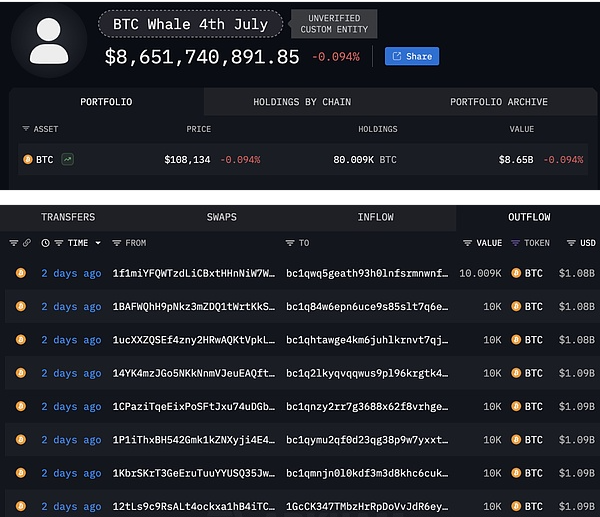Click recipient address bc1qhtawge4km6juhlkrnvt7qj
600x517 pixels.
pos(367,340)
